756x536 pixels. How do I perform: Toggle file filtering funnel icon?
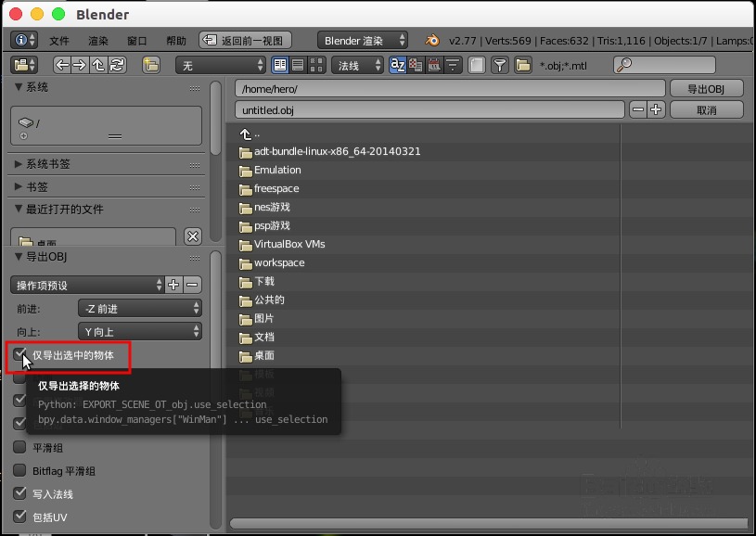point(500,65)
